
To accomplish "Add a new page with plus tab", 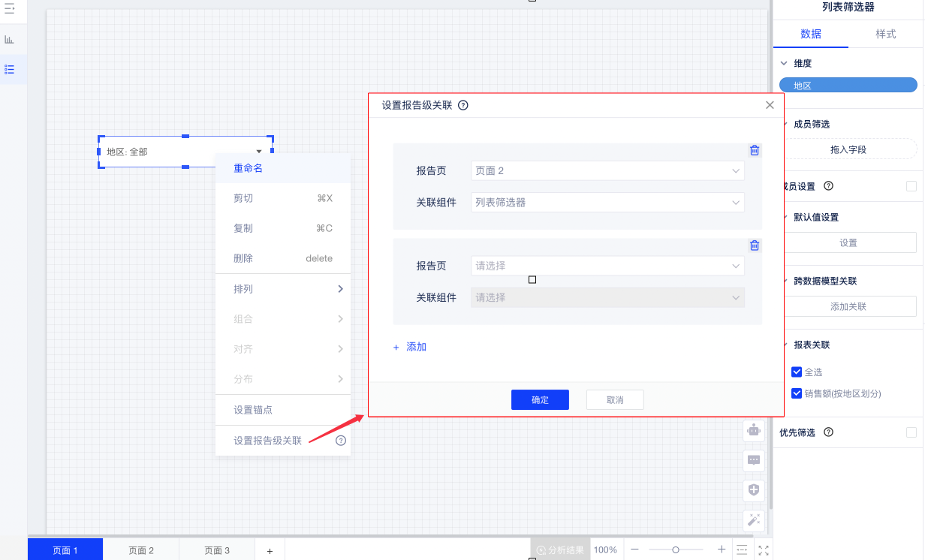I will (270, 551).
